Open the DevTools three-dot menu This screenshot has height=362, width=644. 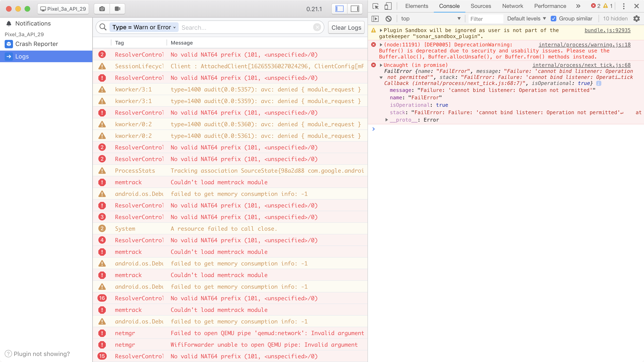[624, 6]
